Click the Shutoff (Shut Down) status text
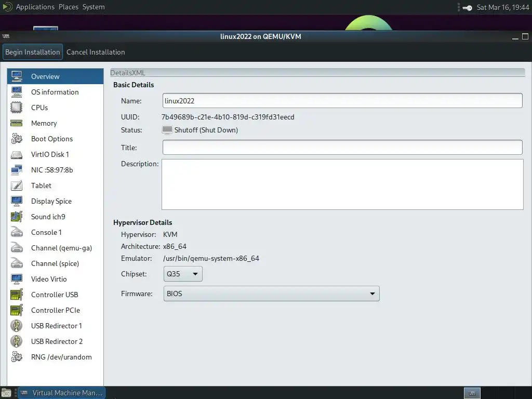This screenshot has height=399, width=532. [x=206, y=130]
